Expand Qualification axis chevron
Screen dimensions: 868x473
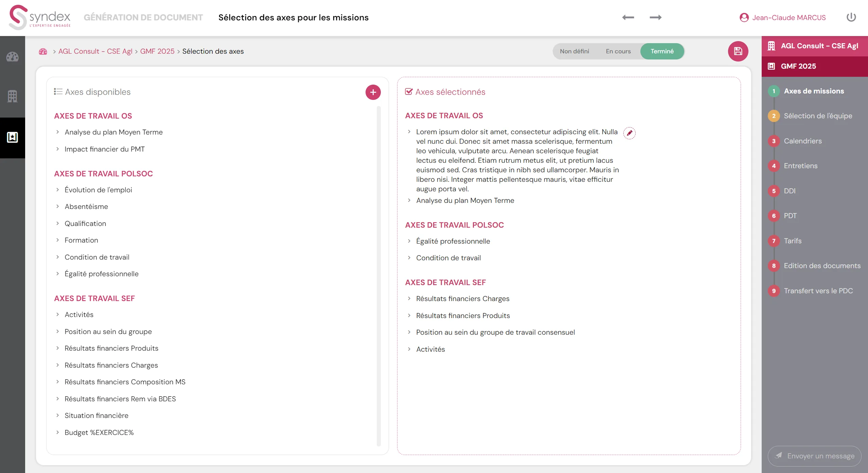[57, 223]
